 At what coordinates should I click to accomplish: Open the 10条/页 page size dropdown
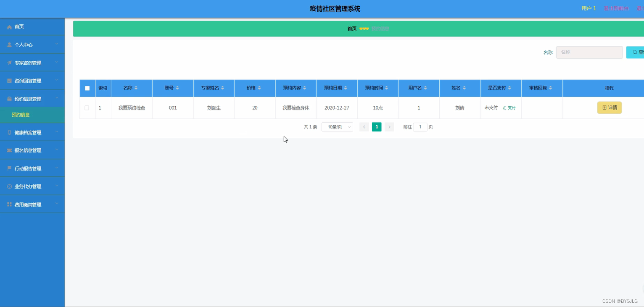337,127
